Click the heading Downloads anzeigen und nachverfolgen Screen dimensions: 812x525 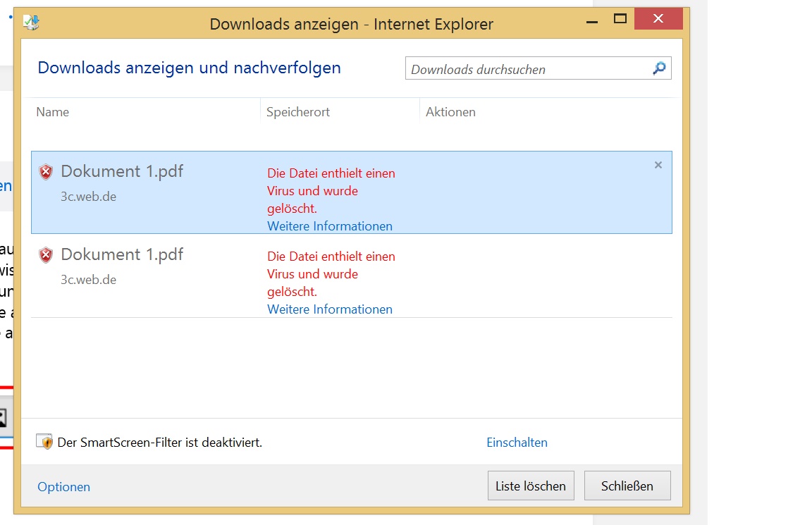189,68
